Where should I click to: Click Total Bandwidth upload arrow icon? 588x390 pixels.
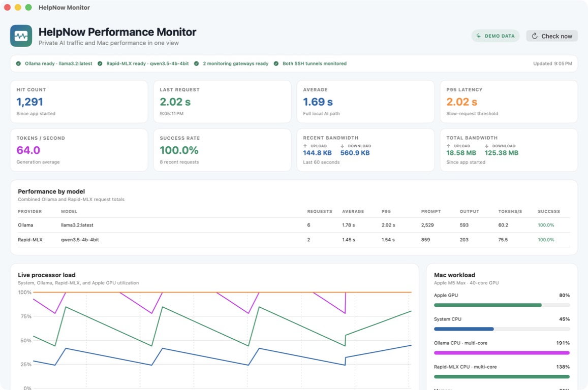(x=448, y=146)
